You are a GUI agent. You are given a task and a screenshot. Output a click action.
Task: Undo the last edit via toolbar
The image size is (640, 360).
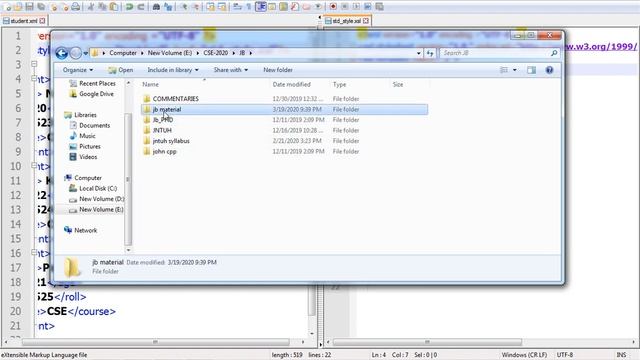click(129, 7)
